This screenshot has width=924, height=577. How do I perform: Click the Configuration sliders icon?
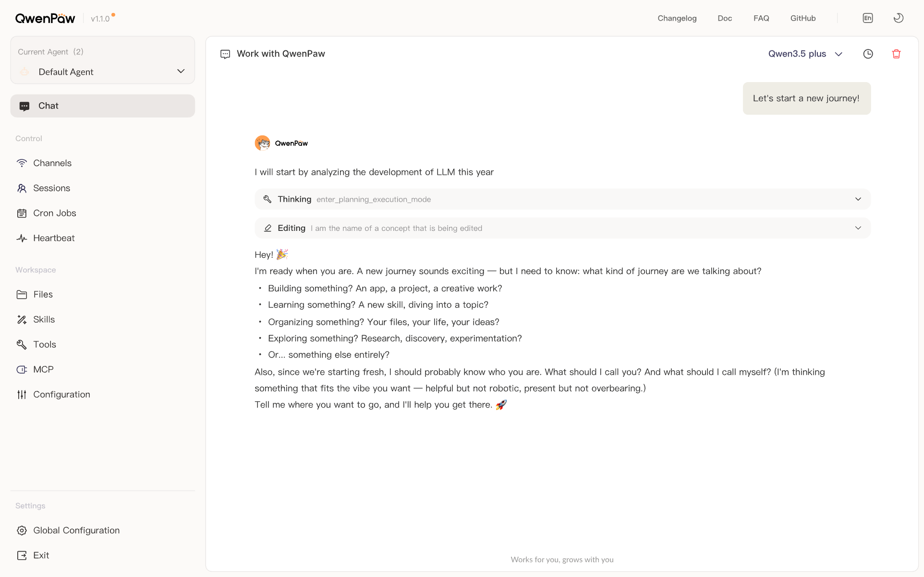tap(22, 395)
